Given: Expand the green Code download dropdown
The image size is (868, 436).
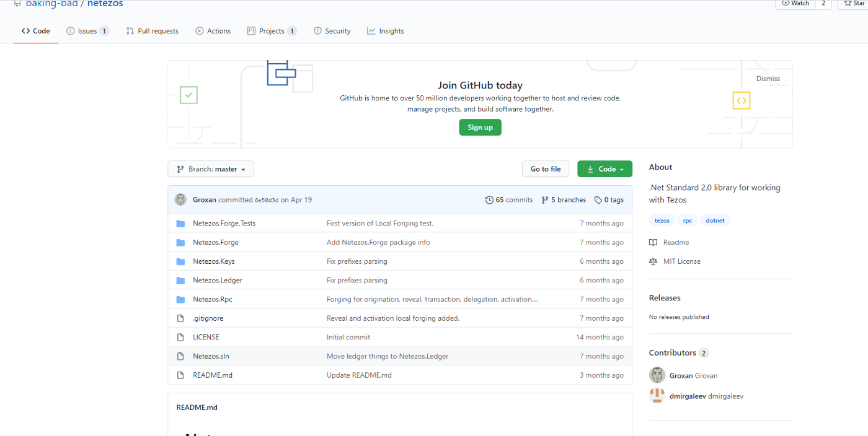Looking at the screenshot, I should (604, 169).
